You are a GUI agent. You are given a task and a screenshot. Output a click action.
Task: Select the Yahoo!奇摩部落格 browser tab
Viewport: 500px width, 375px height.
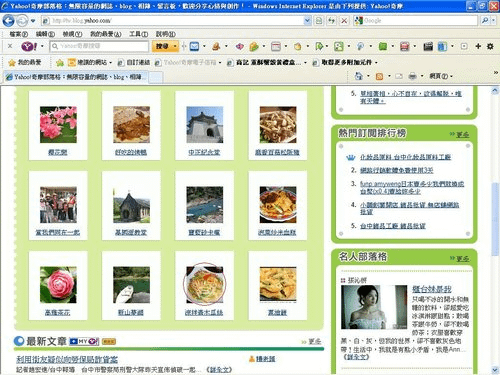tap(76, 77)
